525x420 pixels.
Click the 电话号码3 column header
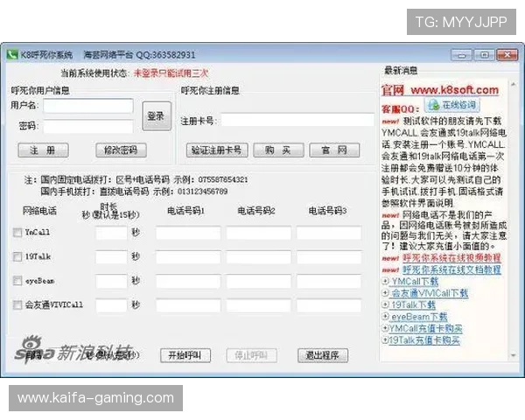(x=327, y=211)
